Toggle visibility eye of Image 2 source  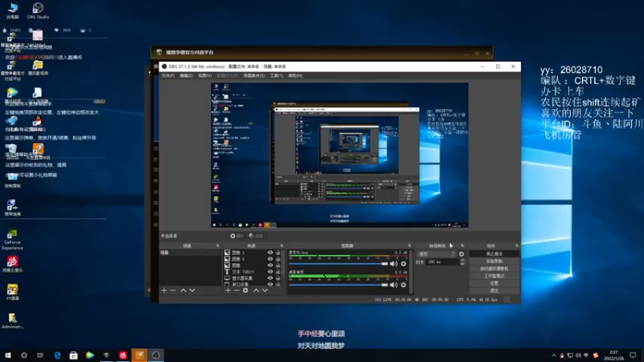coord(270,259)
